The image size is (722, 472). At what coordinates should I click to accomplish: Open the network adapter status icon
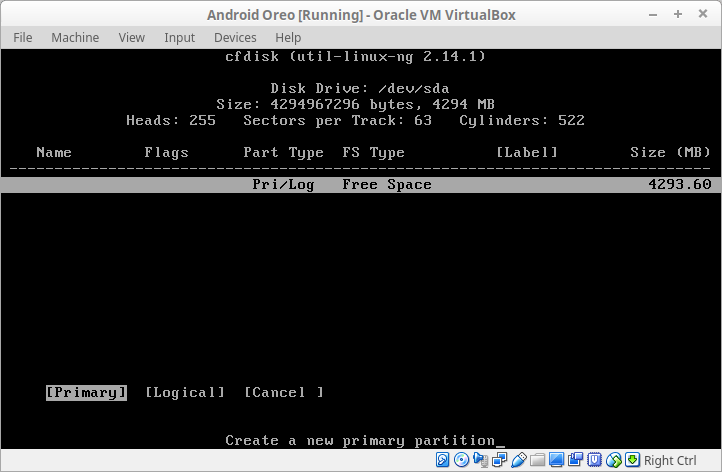point(499,460)
